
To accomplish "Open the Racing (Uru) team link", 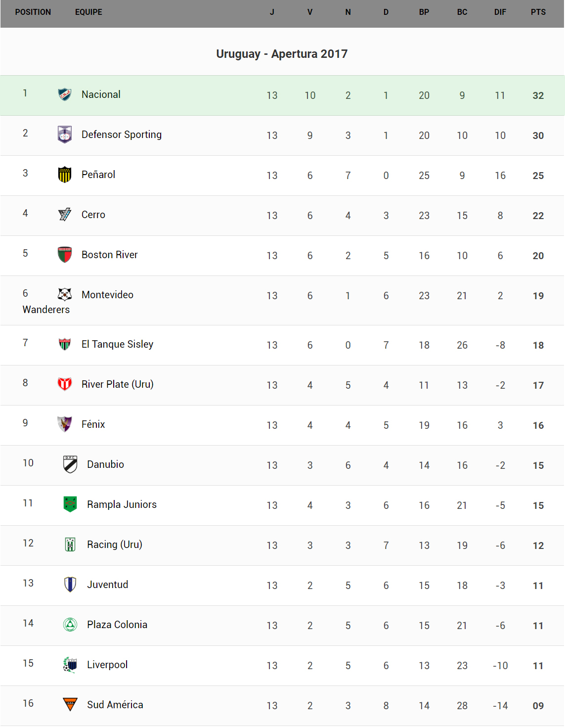I will tap(114, 545).
